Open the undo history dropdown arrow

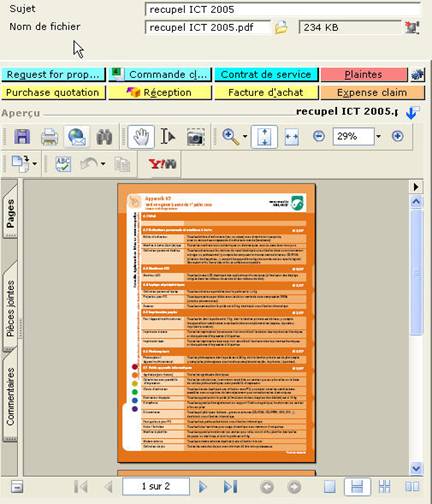[x=103, y=164]
